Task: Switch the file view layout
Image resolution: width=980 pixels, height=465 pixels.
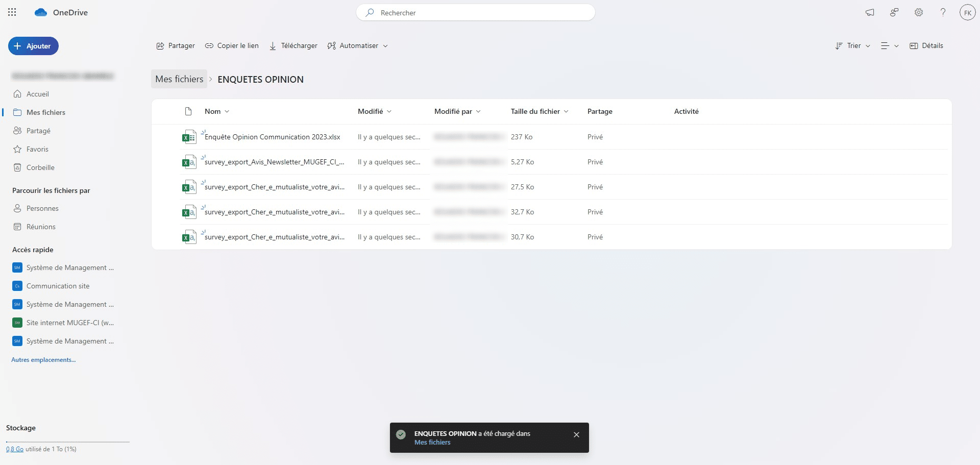Action: point(889,45)
